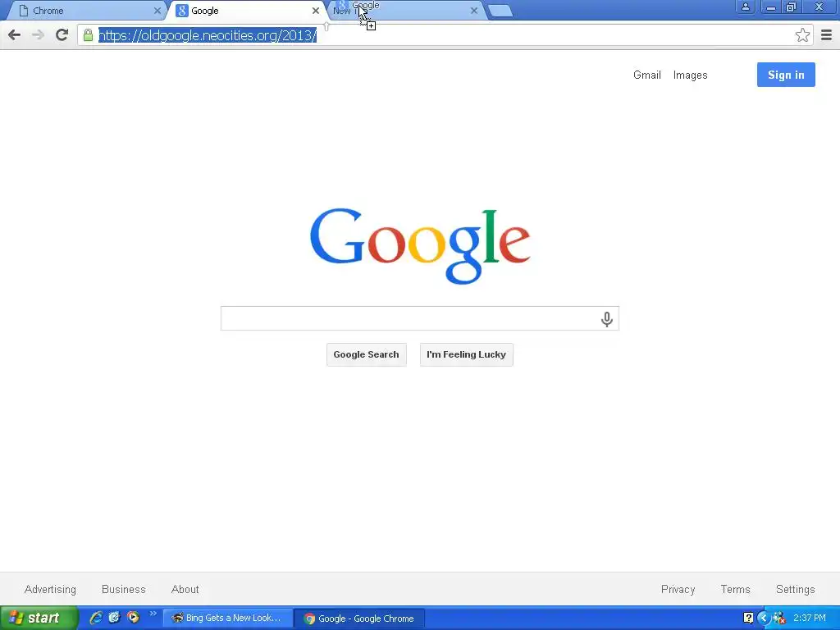The image size is (840, 630).
Task: Switch to Bing Gets a New Look taskbar window
Action: click(228, 619)
